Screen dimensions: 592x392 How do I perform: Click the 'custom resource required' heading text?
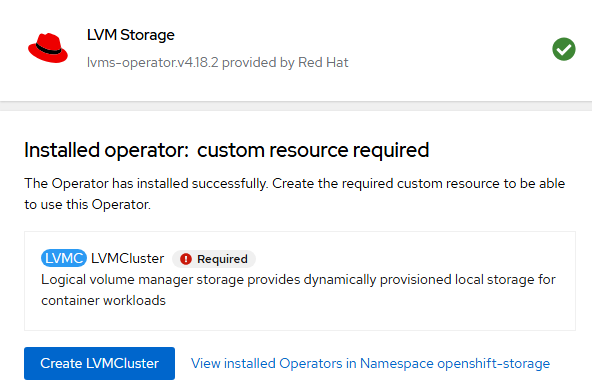click(x=313, y=150)
